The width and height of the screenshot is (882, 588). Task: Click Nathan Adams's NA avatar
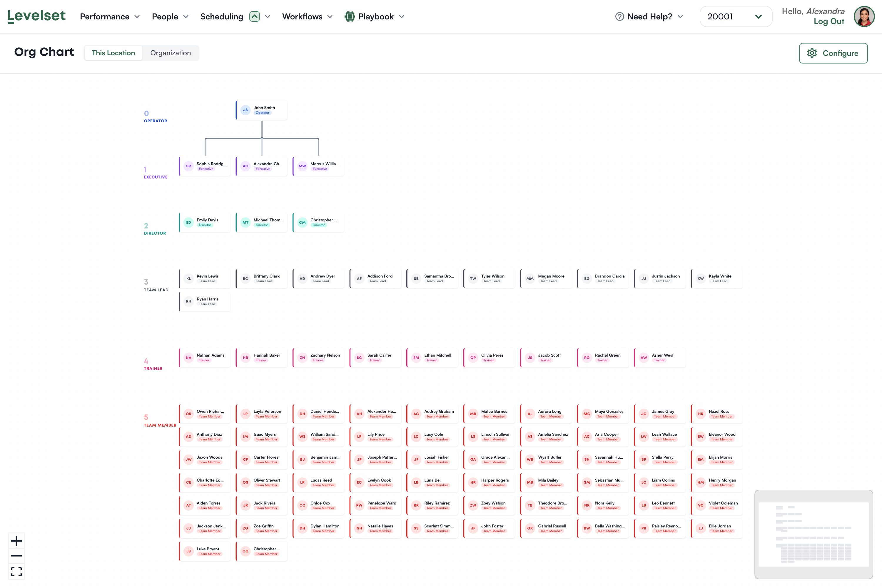pos(189,358)
